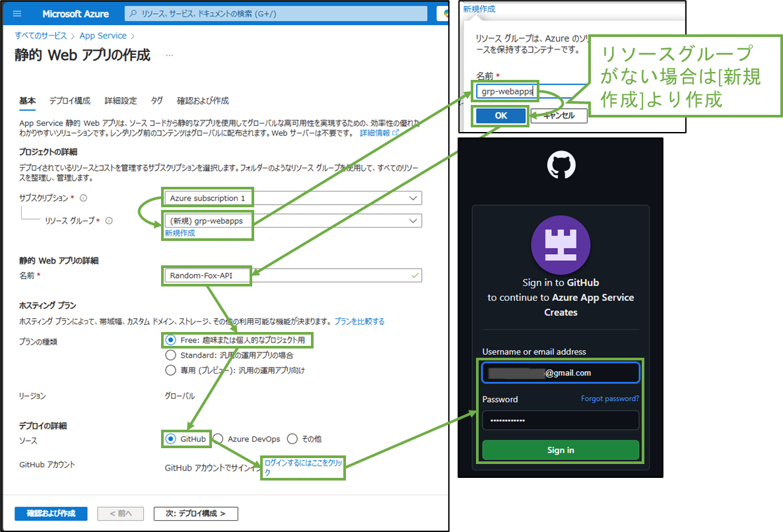Image resolution: width=783 pixels, height=532 pixels.
Task: Click the グローバル region value
Action: pyautogui.click(x=180, y=396)
